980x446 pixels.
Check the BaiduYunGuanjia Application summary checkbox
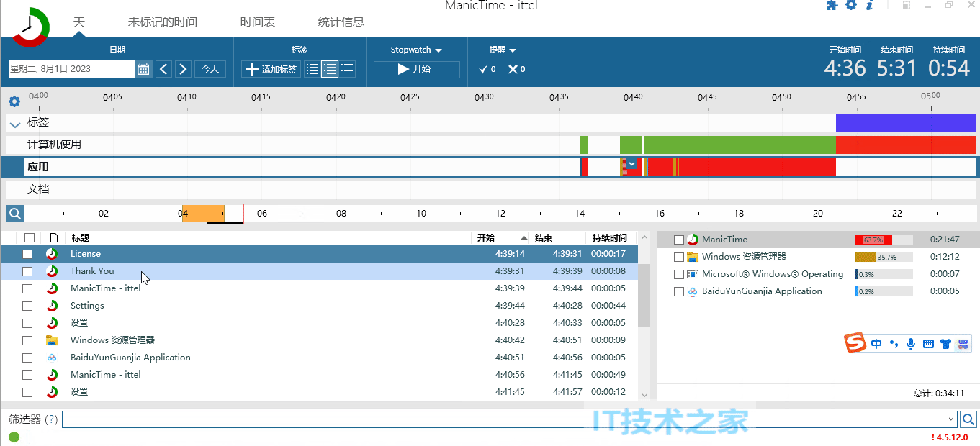tap(679, 291)
